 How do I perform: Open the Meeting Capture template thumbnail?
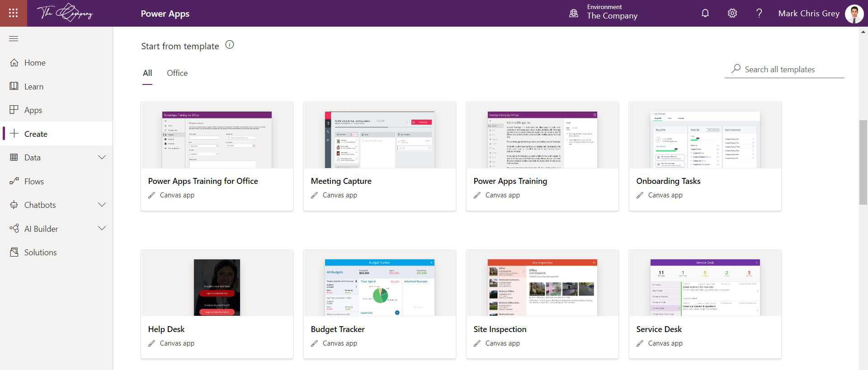tap(379, 140)
